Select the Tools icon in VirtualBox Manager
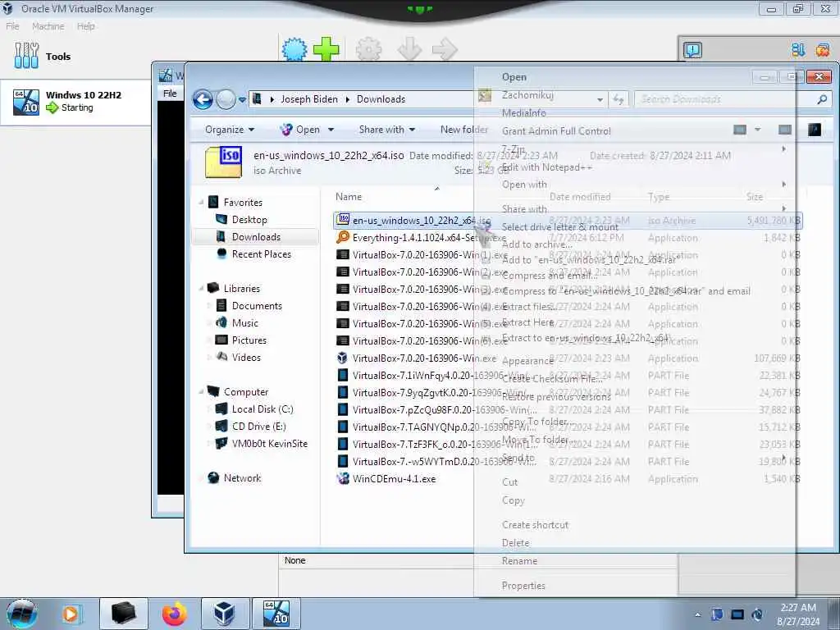This screenshot has width=840, height=630. (26, 56)
